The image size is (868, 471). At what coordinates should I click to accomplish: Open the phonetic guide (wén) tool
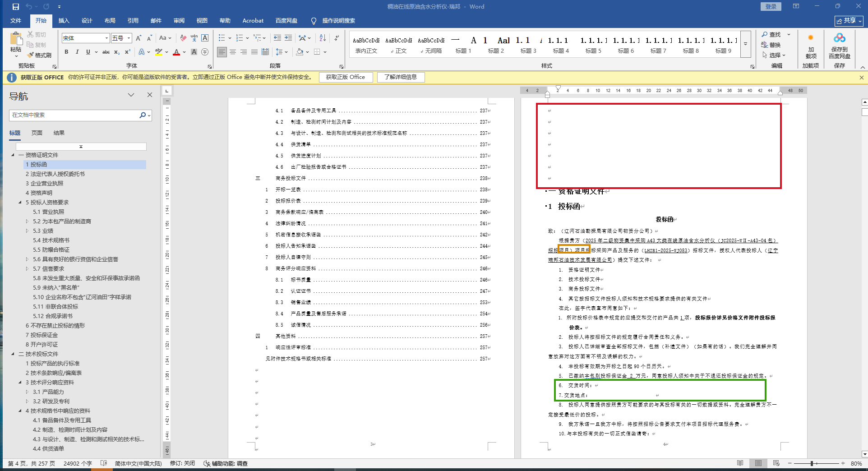click(x=194, y=38)
